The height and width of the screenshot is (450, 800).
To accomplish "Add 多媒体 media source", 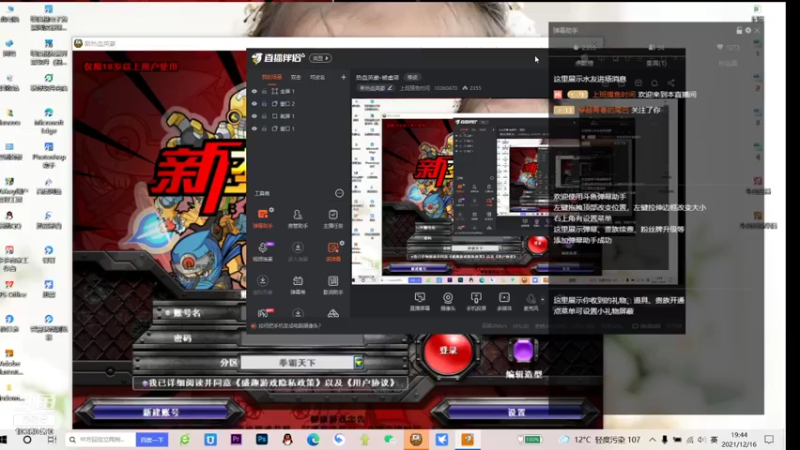I will click(504, 302).
